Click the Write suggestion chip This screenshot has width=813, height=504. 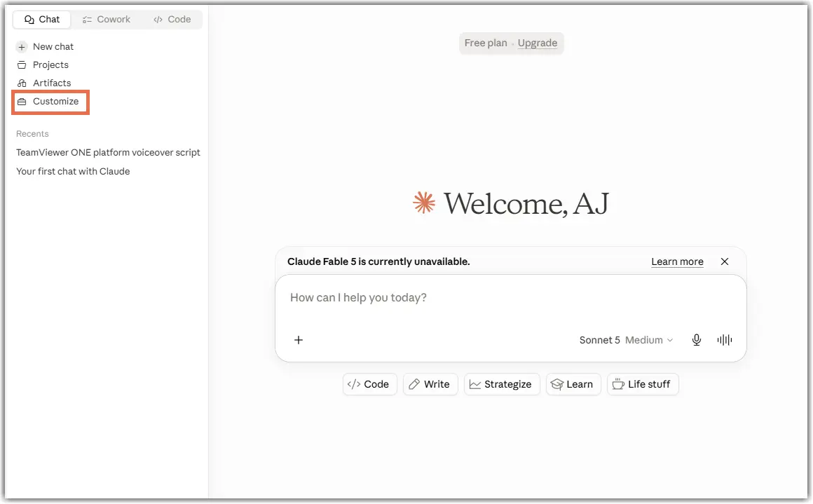tap(430, 384)
